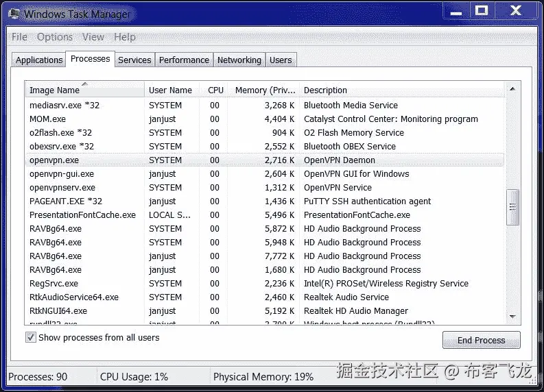Select the PresentationFontCache.exe image name
544x392 pixels.
click(82, 215)
